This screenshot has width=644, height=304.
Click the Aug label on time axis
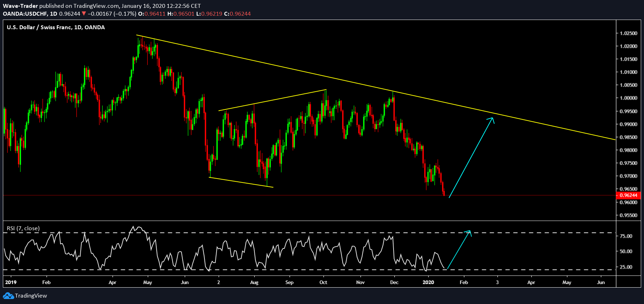(x=254, y=282)
